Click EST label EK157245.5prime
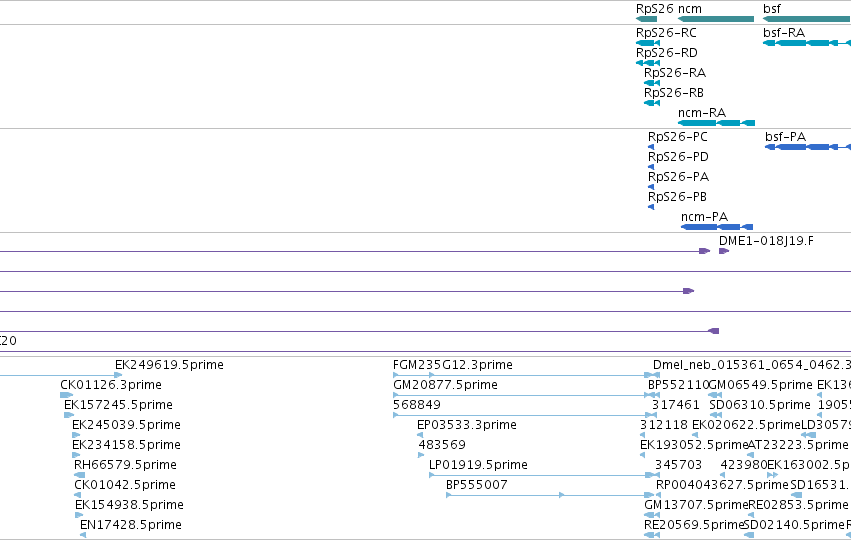The height and width of the screenshot is (540, 851). 118,405
